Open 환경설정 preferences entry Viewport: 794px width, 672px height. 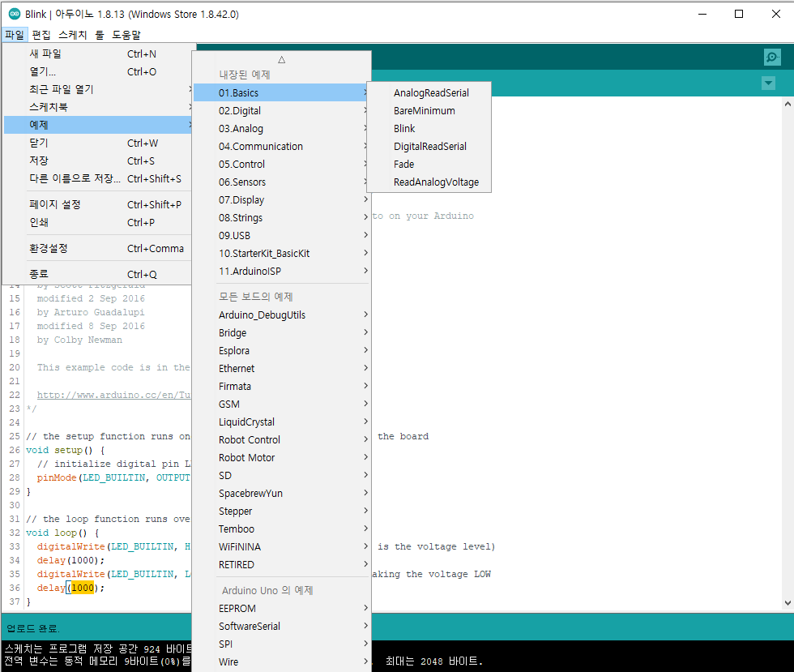(98, 248)
